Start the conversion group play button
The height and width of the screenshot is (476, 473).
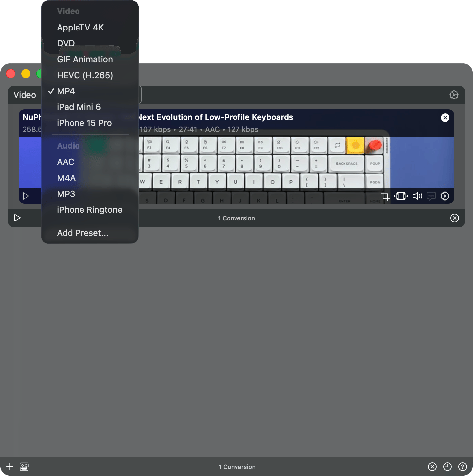tap(17, 218)
